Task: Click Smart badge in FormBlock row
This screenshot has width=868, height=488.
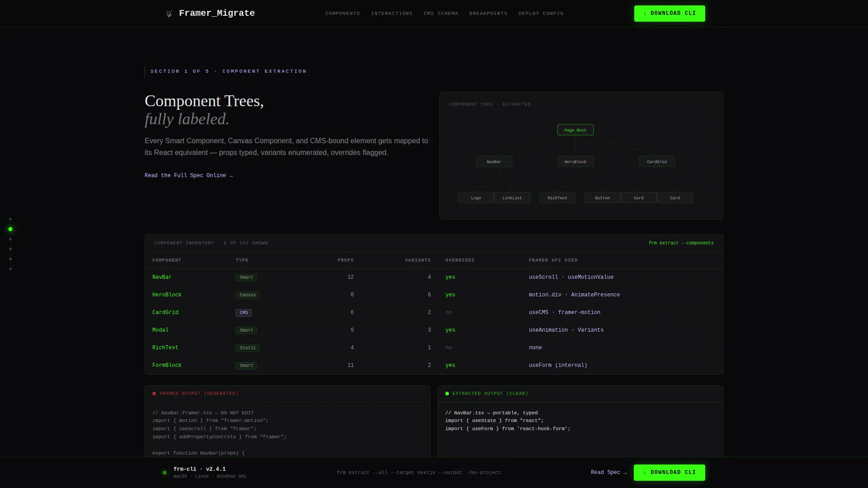Action: 246,366
